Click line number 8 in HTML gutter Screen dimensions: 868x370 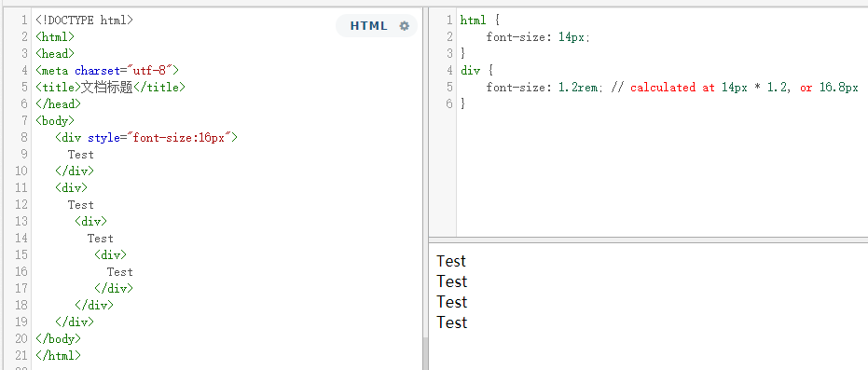click(x=24, y=138)
